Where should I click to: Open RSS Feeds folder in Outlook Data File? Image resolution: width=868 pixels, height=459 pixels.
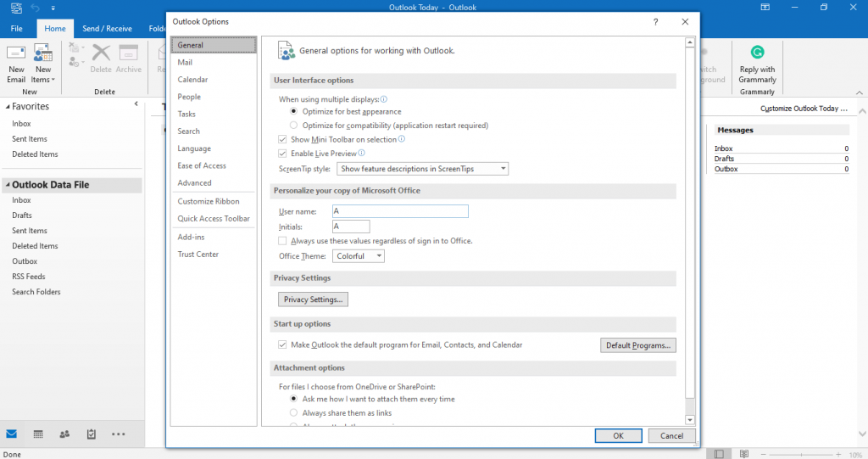click(x=29, y=276)
